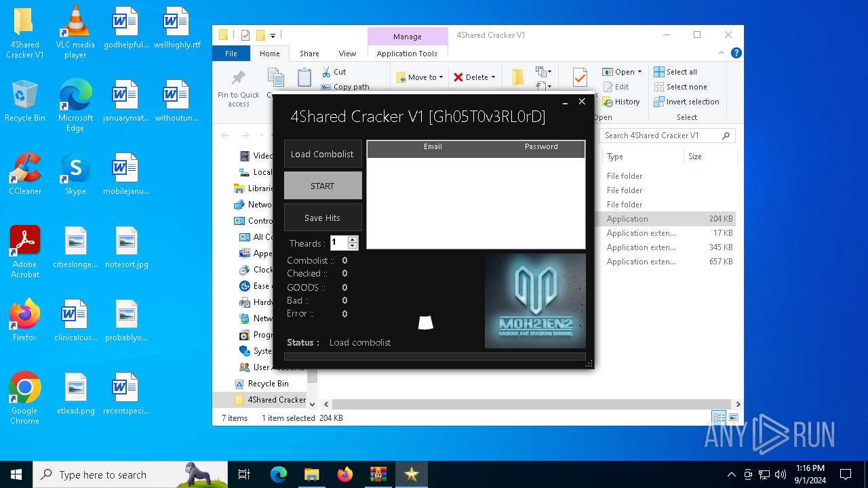Select the Manage contextual tab
Image resolution: width=868 pixels, height=488 pixels.
click(407, 37)
